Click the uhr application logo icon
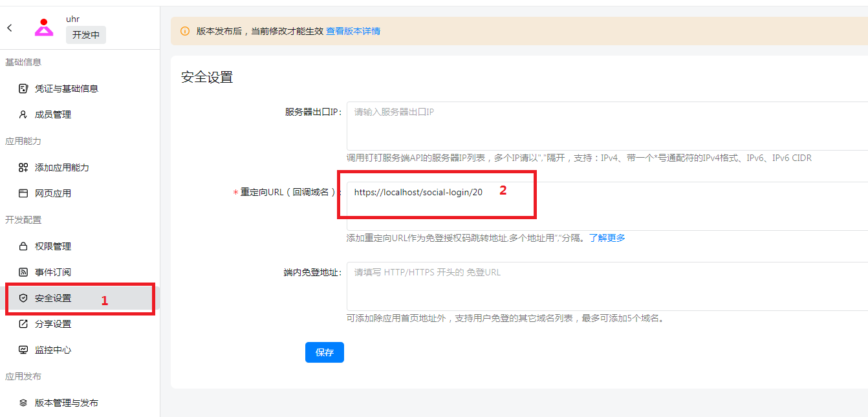 point(43,27)
